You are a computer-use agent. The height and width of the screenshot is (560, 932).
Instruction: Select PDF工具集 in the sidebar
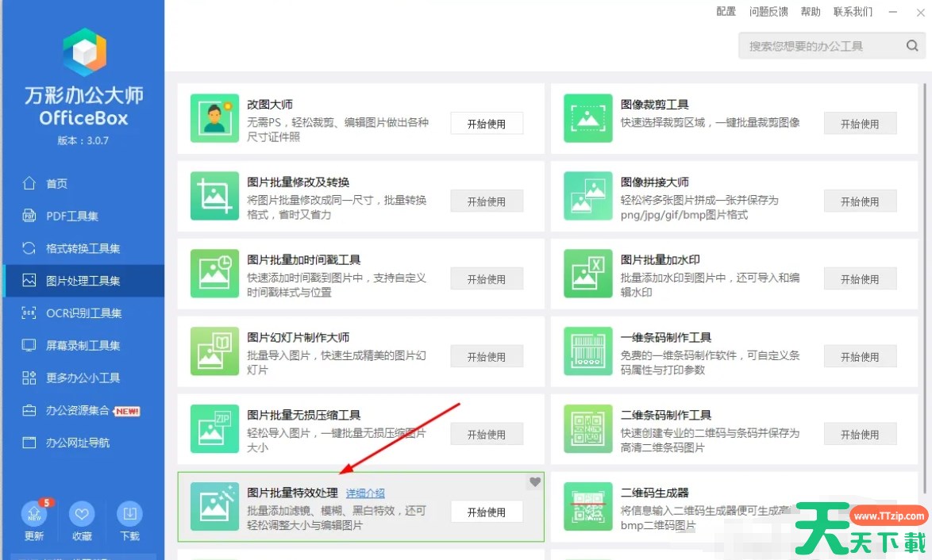click(x=71, y=216)
